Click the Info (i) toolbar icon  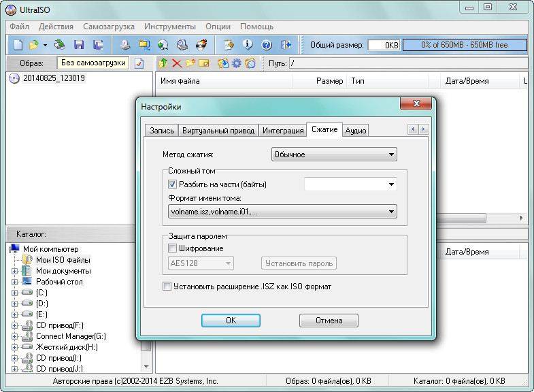coord(248,45)
